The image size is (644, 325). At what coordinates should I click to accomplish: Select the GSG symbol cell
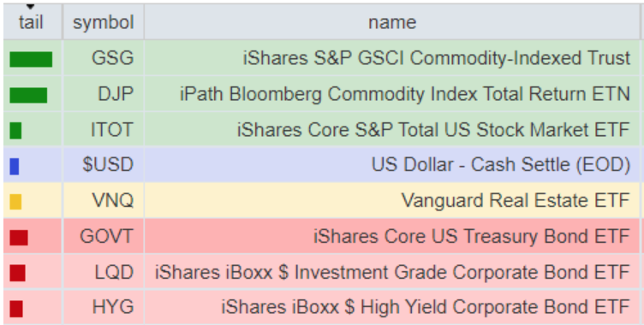tap(104, 58)
